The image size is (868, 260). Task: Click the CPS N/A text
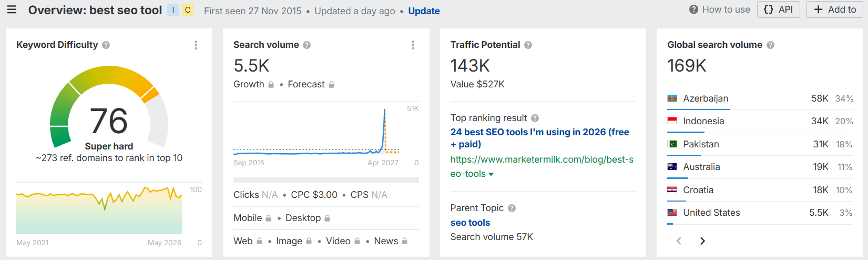point(369,195)
